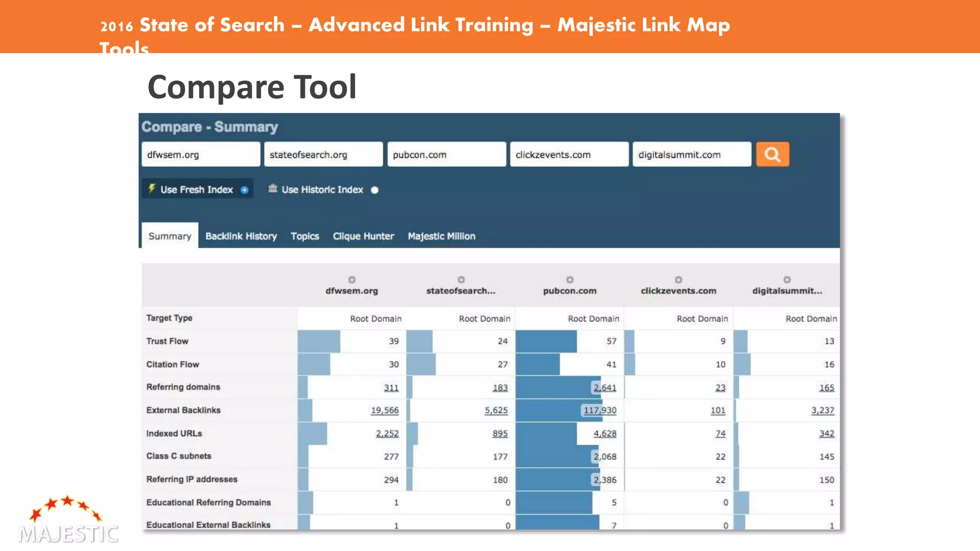This screenshot has width=980, height=551.
Task: Click the Trust Flow row label
Action: pos(167,341)
